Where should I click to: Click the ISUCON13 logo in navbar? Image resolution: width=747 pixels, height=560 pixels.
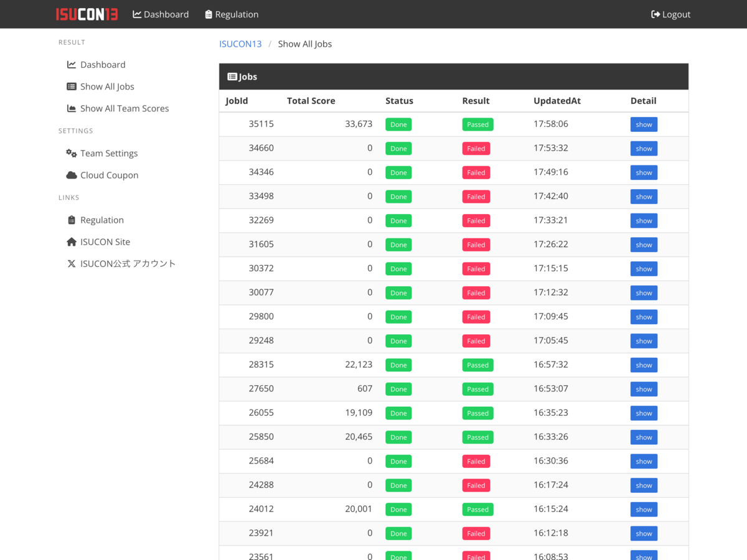click(87, 14)
